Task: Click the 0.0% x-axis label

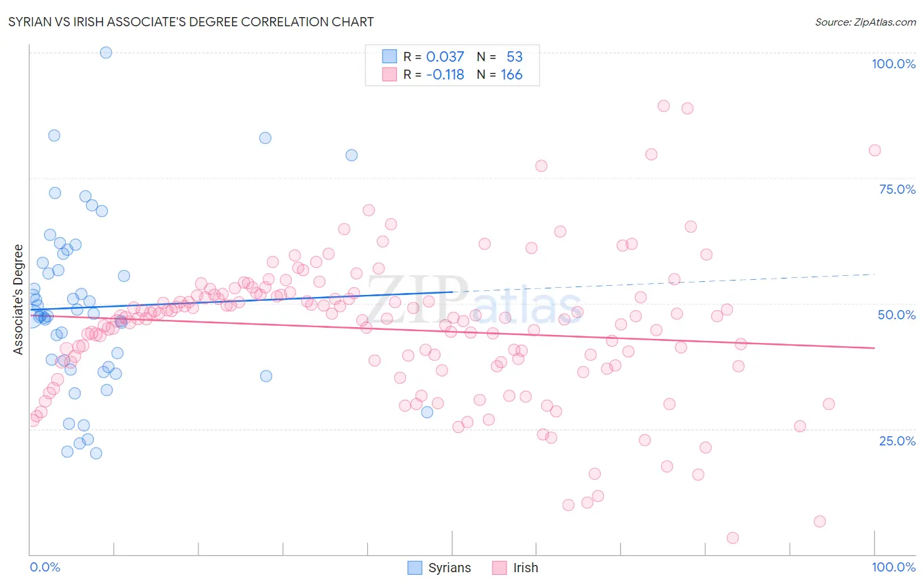Action: point(45,567)
